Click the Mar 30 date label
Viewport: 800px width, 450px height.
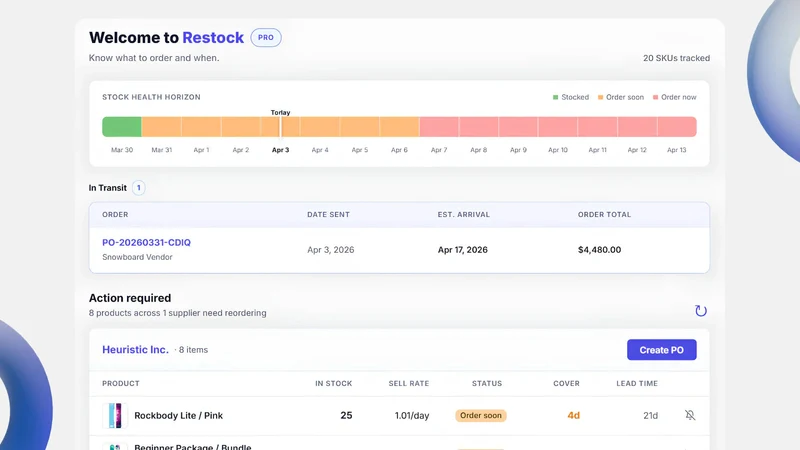point(122,150)
